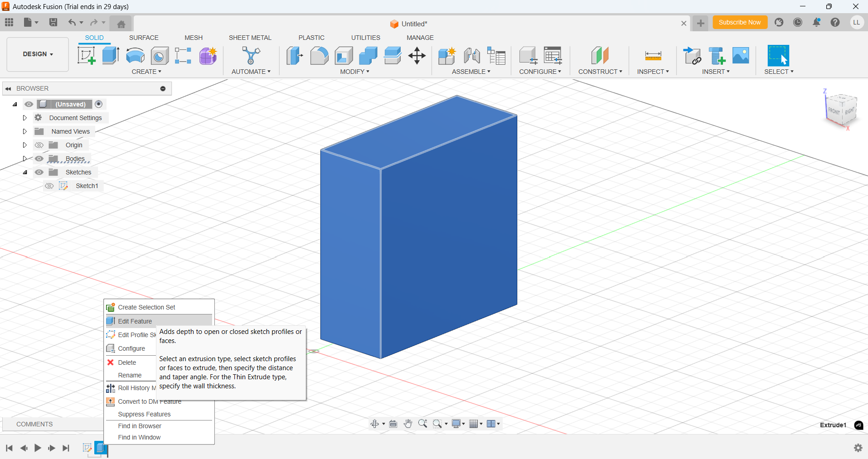Select the Shell tool

[x=344, y=56]
